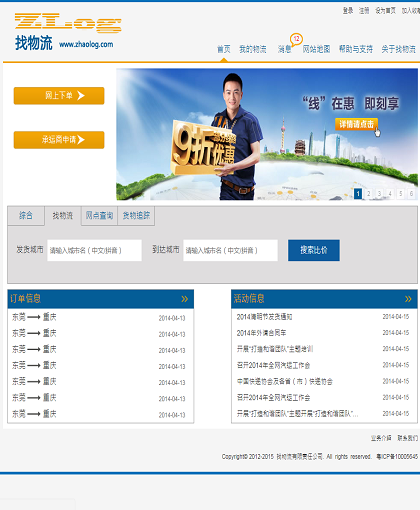The width and height of the screenshot is (420, 510).
Task: Focus the 发货城市 input field
Action: coord(94,250)
